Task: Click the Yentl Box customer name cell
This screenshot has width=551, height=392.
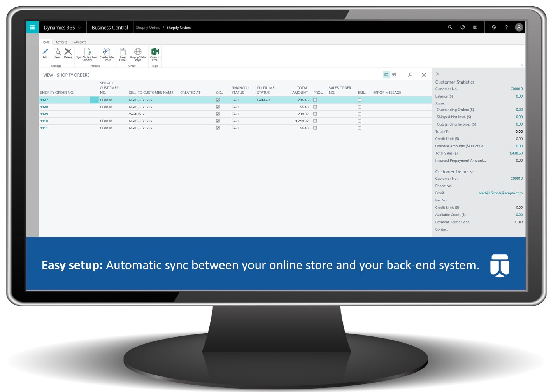Action: [x=137, y=114]
